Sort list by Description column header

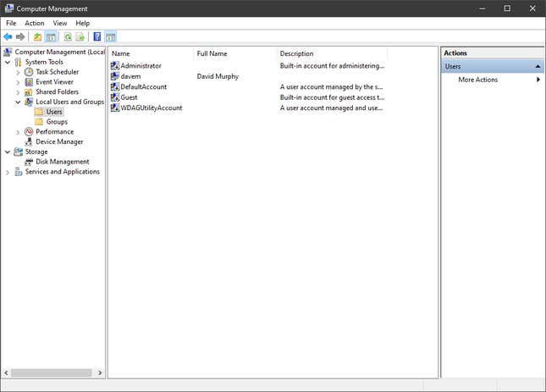click(332, 53)
